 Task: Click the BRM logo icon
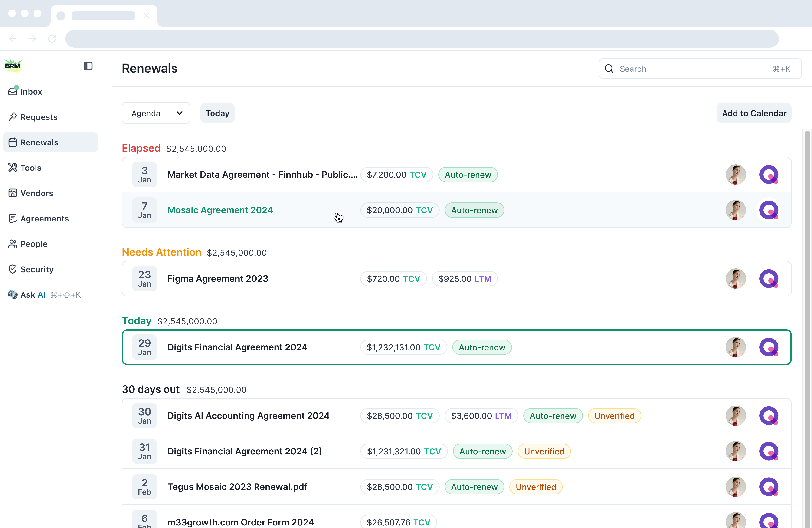13,66
